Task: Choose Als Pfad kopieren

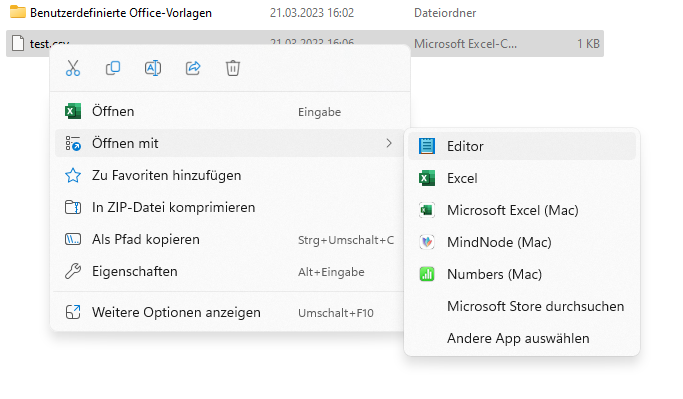Action: coord(230,240)
